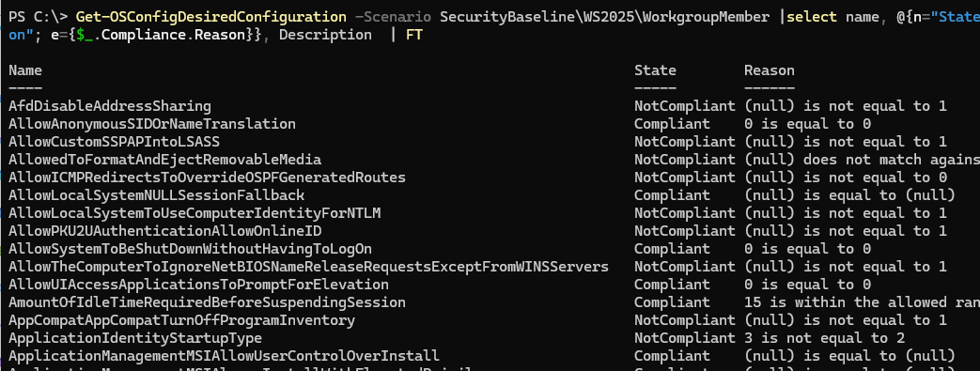Screen dimensions: 980x371
Task: Click the -Scenario parameter in the command
Action: pyautogui.click(x=393, y=17)
